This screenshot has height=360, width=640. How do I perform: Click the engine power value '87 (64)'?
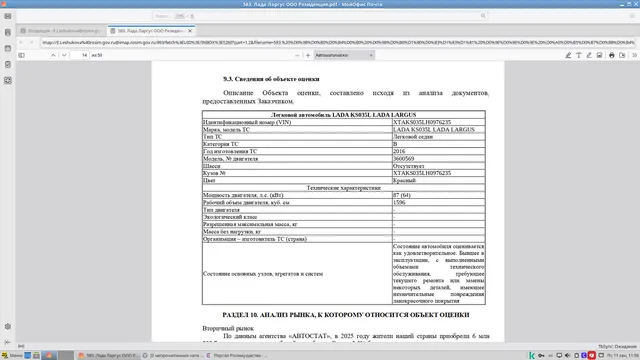pos(402,195)
